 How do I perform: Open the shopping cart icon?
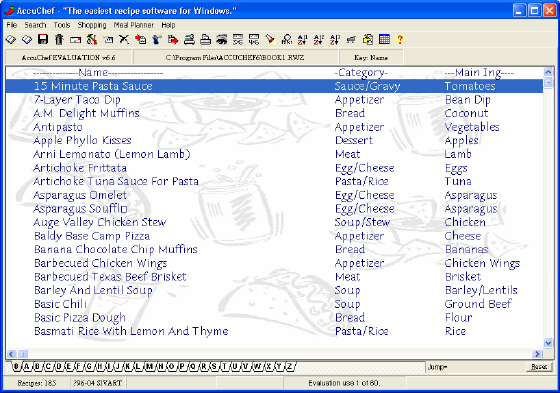pos(351,39)
